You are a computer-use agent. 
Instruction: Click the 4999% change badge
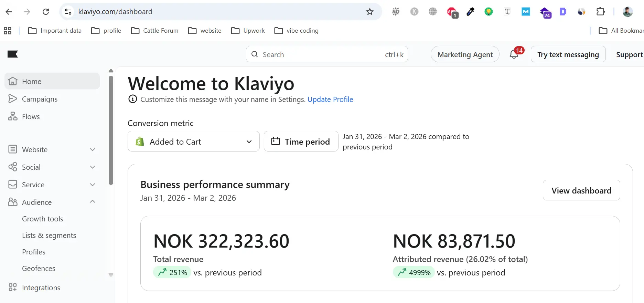pyautogui.click(x=414, y=272)
